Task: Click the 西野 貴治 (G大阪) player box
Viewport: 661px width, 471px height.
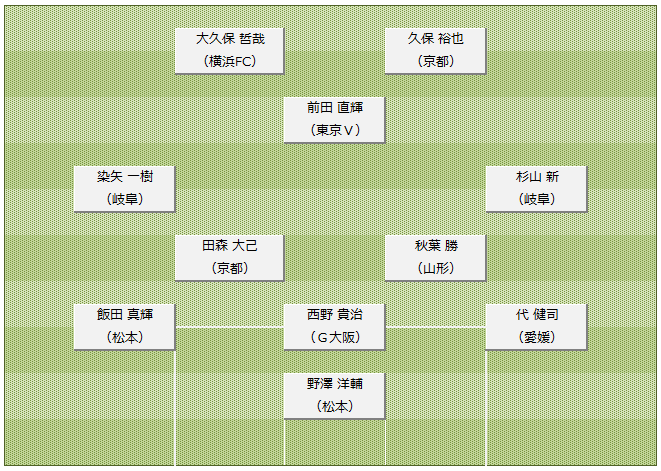Action: coord(334,327)
